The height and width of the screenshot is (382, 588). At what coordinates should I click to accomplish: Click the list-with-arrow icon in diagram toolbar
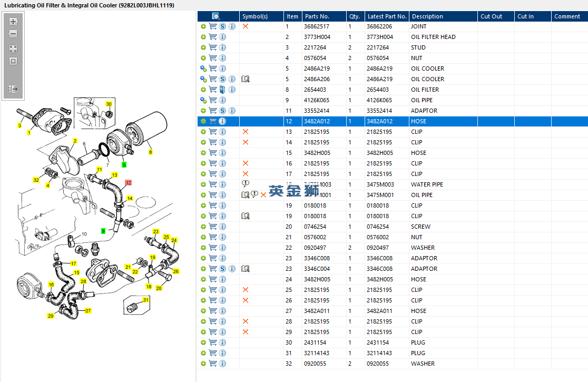(13, 89)
